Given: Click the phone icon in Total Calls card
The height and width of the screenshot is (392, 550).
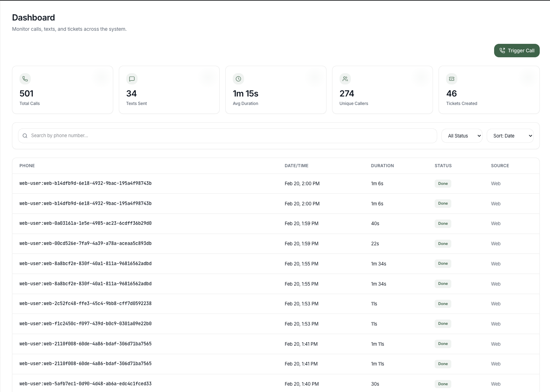Looking at the screenshot, I should [x=25, y=79].
